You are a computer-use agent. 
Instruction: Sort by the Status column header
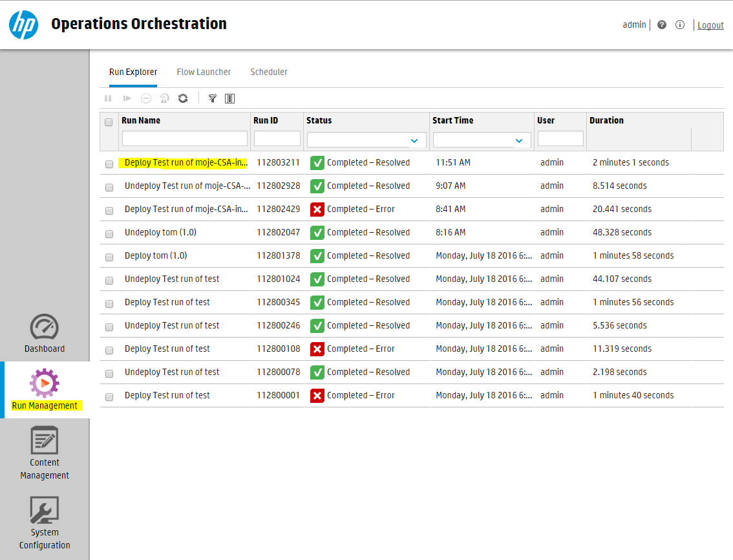[319, 121]
